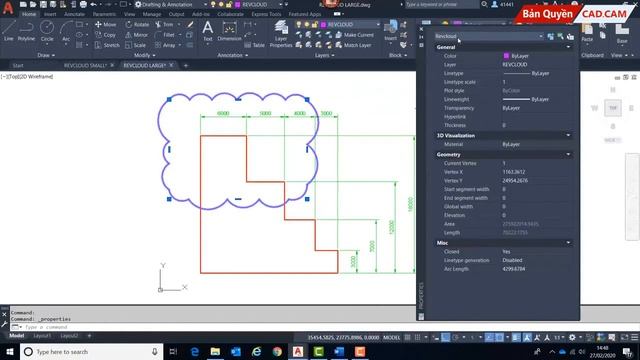Collapse the Misc section in Properties
Viewport: 640px width, 360px height.
(568, 243)
